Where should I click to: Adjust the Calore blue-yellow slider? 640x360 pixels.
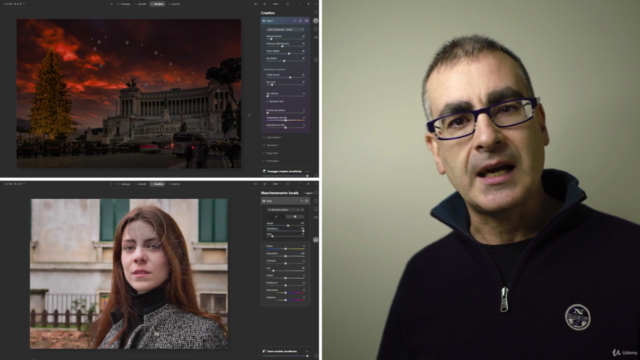285,249
